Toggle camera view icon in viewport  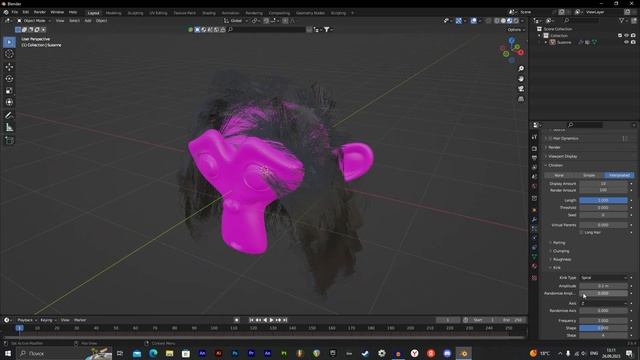(x=521, y=89)
